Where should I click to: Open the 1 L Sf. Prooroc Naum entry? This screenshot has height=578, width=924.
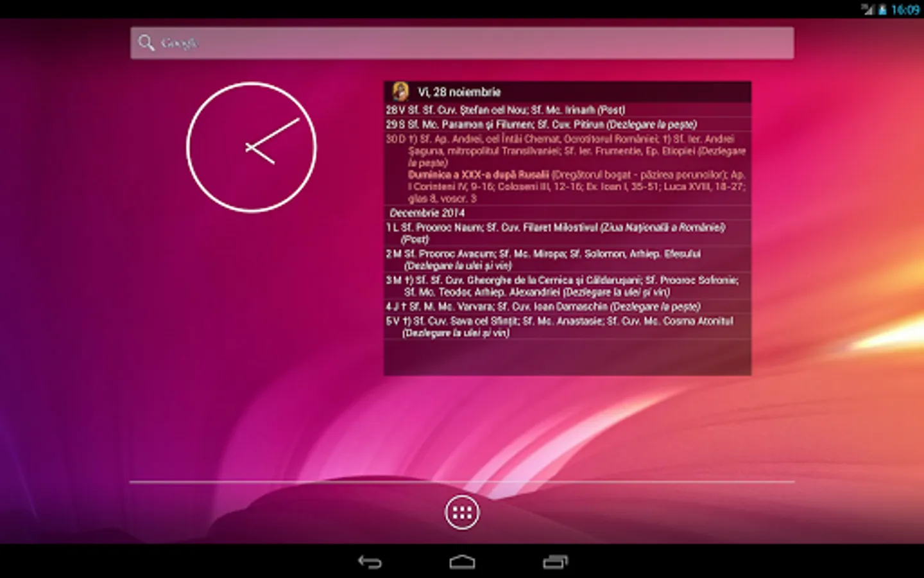point(567,233)
